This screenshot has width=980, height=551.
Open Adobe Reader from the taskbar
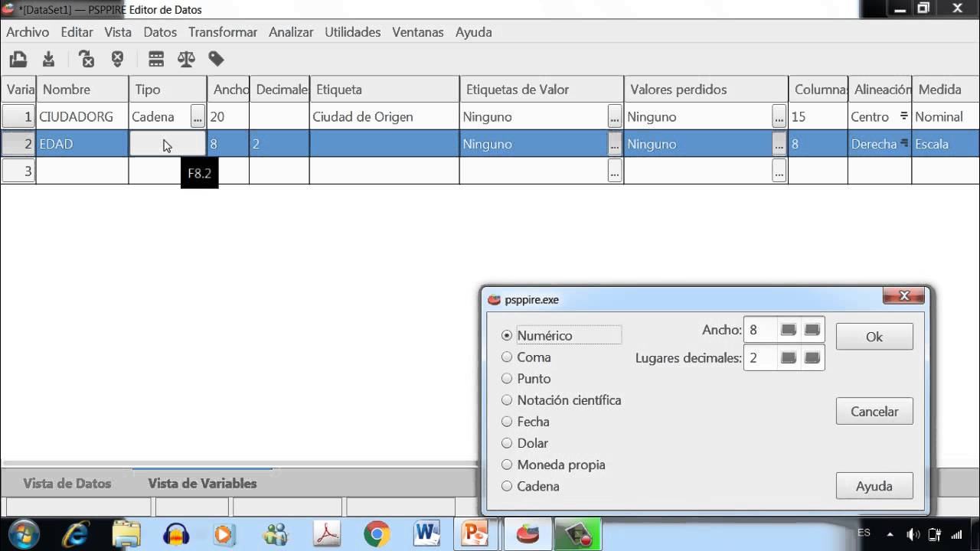328,533
